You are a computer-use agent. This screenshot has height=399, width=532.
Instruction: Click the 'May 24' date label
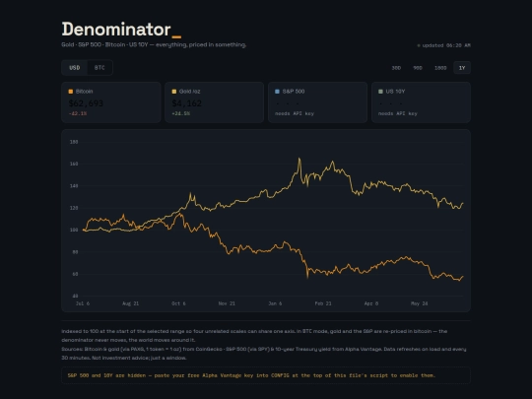click(420, 303)
